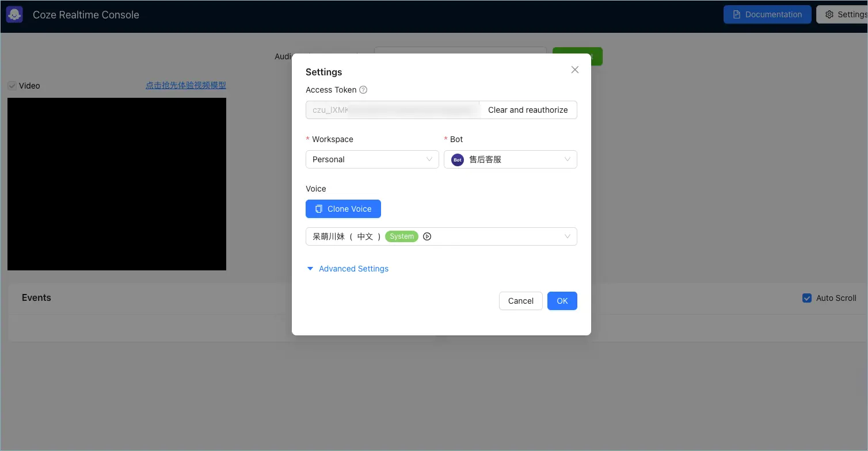Open the 点击抢先体验视频模型 link
Viewport: 868px width, 451px height.
[x=186, y=85]
